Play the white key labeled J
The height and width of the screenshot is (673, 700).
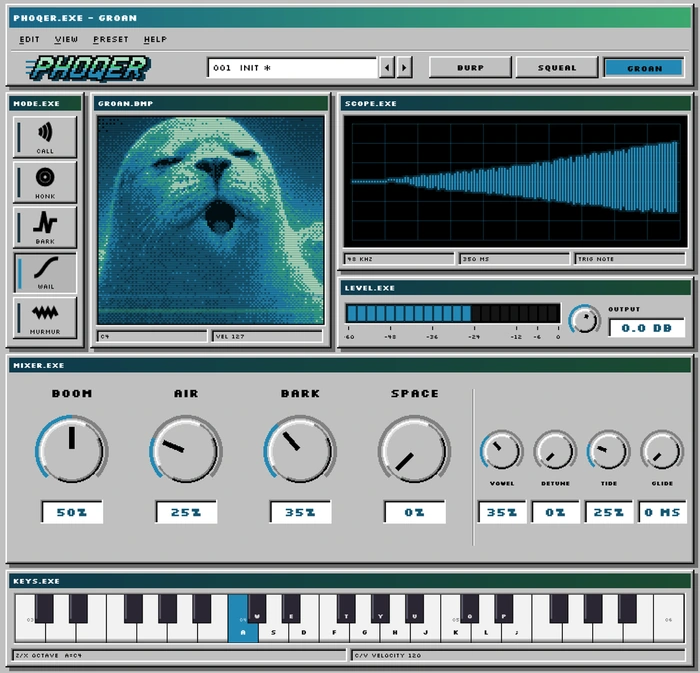point(425,631)
